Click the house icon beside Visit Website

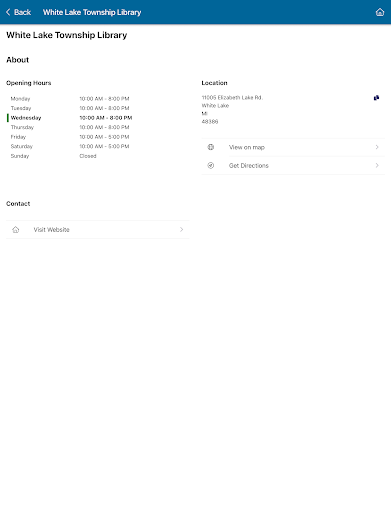pyautogui.click(x=16, y=229)
